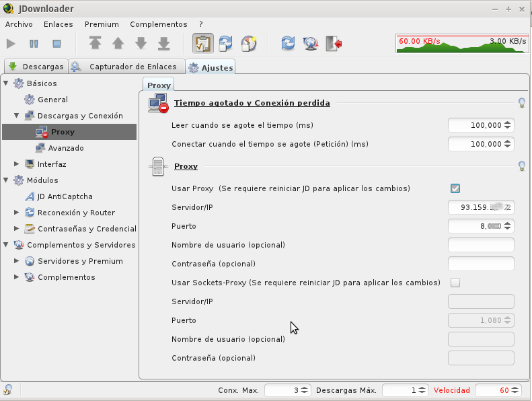The image size is (532, 401).
Task: Click the proxy Contraseña field
Action: click(x=481, y=264)
